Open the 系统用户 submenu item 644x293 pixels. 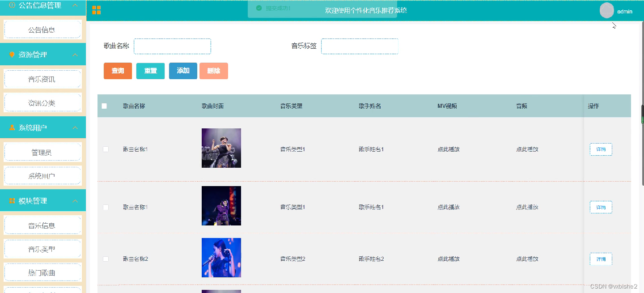coord(42,176)
